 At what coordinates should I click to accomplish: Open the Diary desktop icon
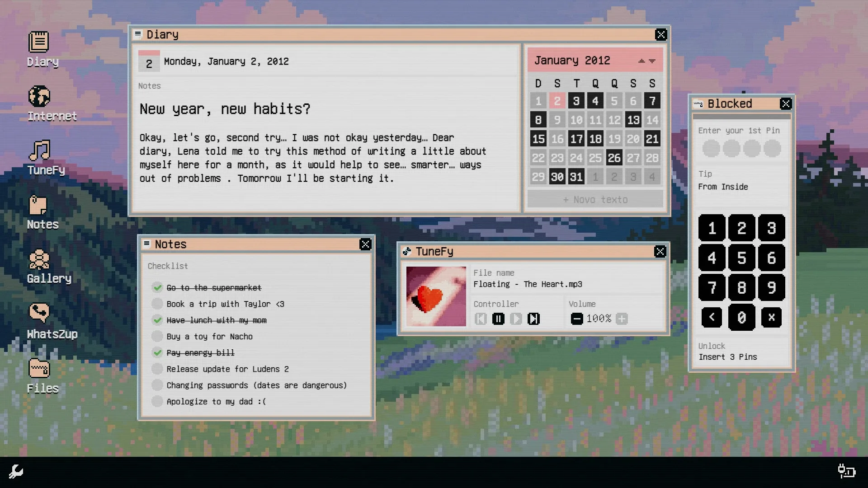(x=39, y=42)
